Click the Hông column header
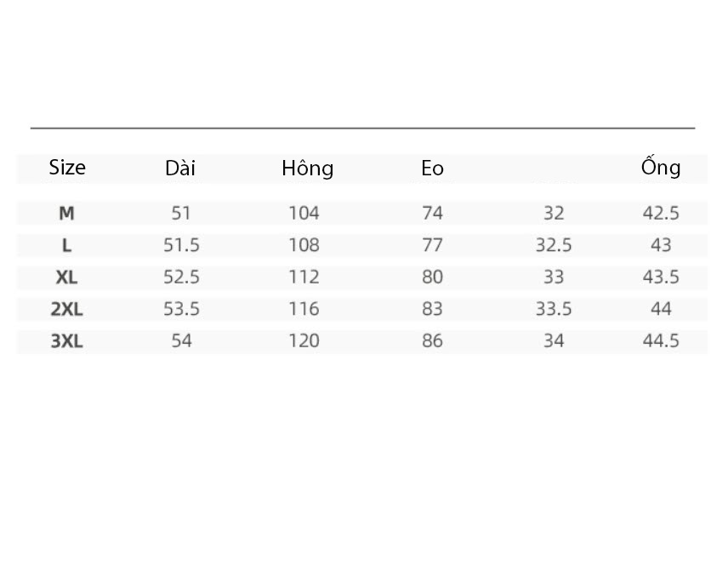The image size is (728, 577). point(307,169)
